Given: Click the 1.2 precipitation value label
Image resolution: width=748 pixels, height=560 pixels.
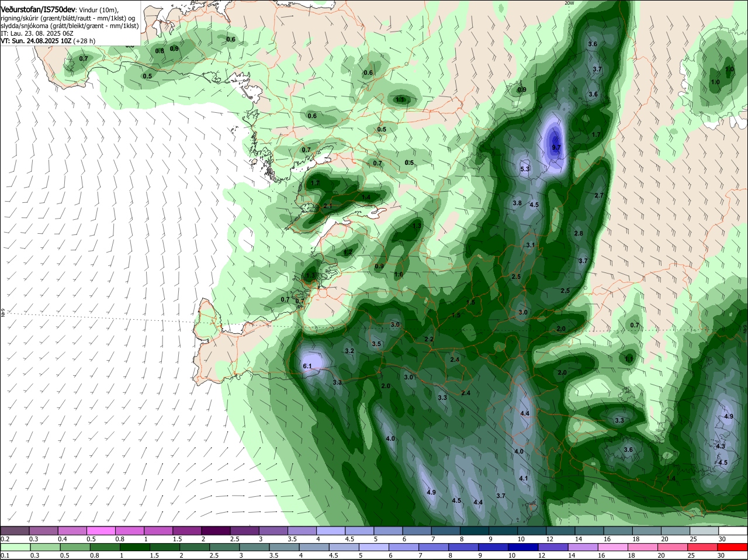Looking at the screenshot, I should (348, 252).
